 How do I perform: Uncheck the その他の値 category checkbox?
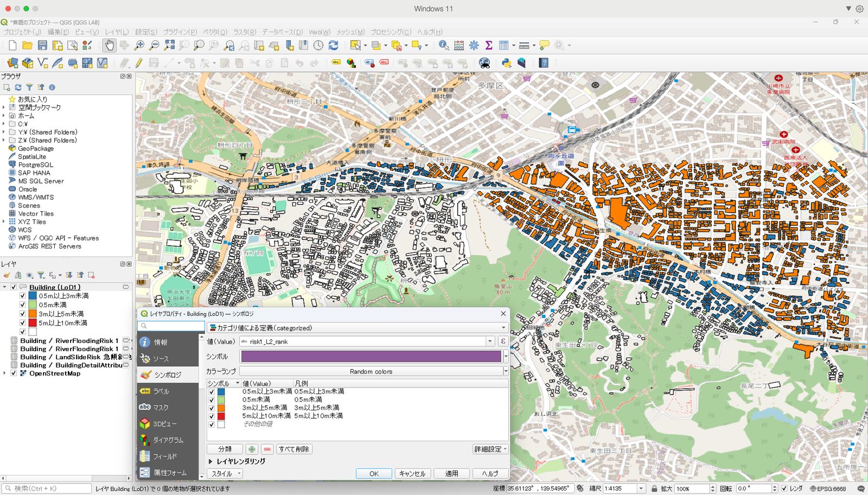[x=212, y=424]
